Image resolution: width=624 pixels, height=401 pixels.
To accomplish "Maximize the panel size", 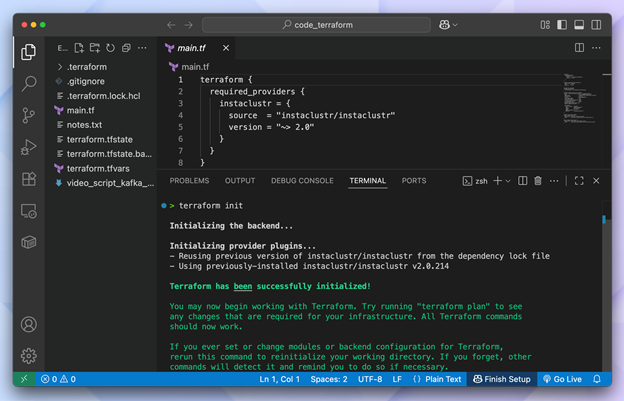I will pos(579,181).
